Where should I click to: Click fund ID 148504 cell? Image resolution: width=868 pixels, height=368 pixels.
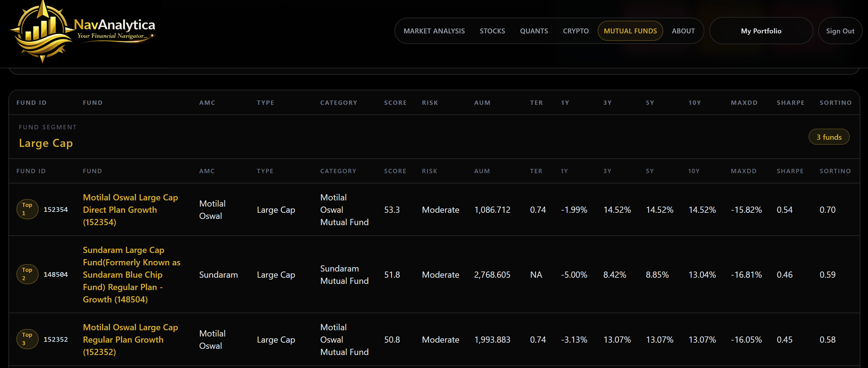(56, 275)
